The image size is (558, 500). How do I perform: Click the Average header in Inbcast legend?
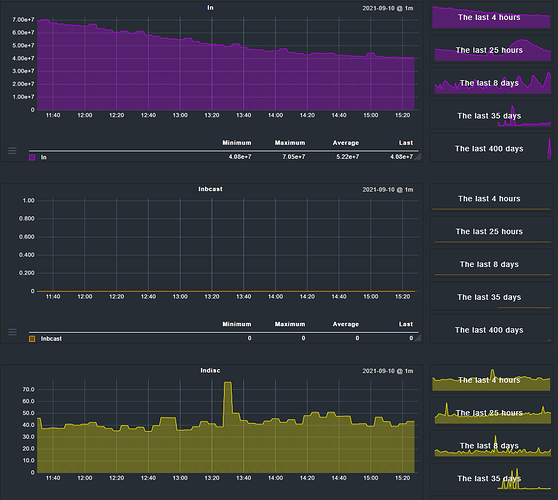pos(346,324)
